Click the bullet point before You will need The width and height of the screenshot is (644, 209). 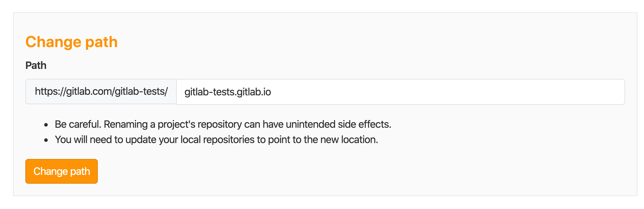click(x=46, y=140)
